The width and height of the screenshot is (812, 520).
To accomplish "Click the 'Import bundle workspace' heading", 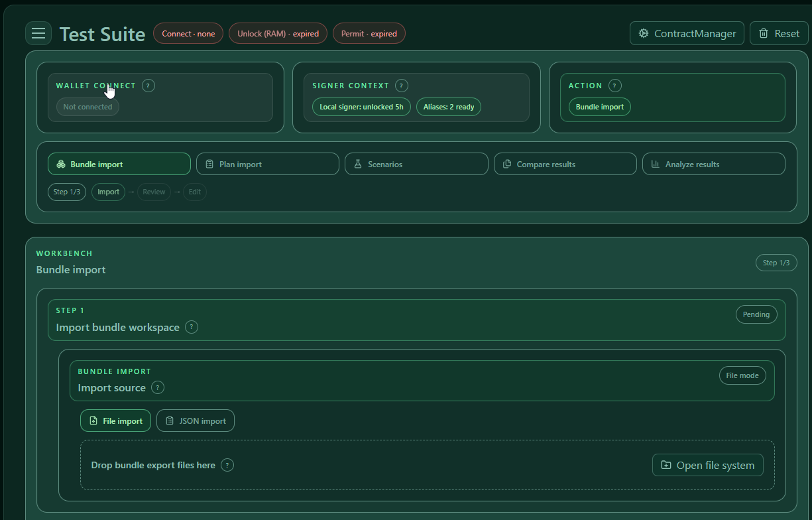I will [117, 327].
